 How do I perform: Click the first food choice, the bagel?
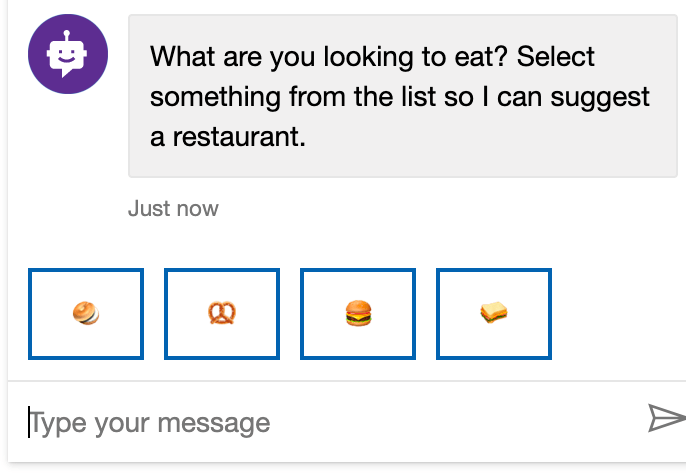[x=86, y=314]
